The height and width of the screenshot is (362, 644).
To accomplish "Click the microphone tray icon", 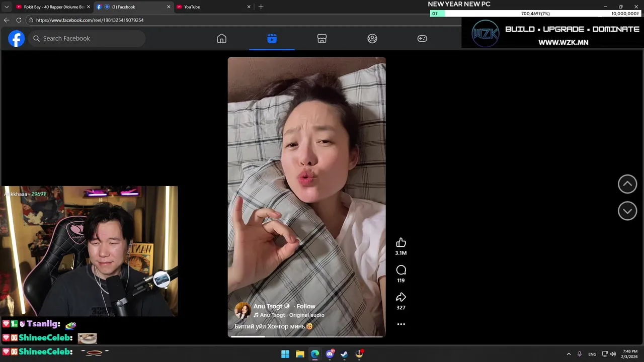I will click(x=580, y=354).
